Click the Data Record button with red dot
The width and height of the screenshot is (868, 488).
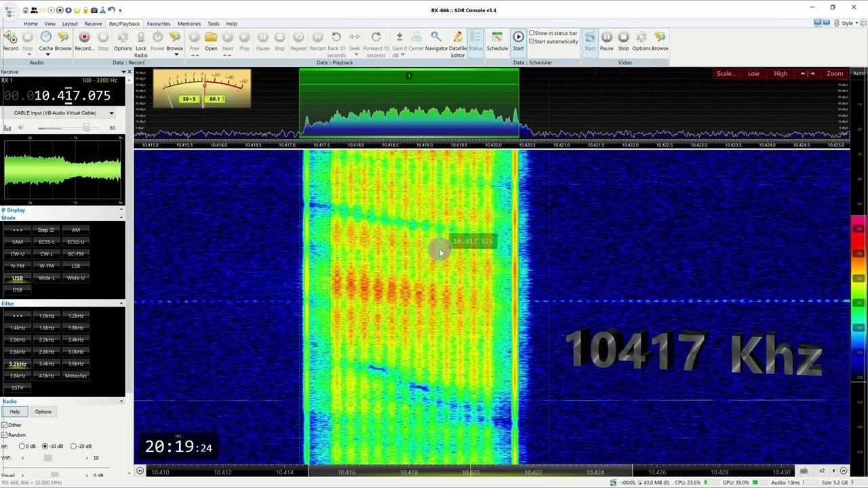pos(84,41)
